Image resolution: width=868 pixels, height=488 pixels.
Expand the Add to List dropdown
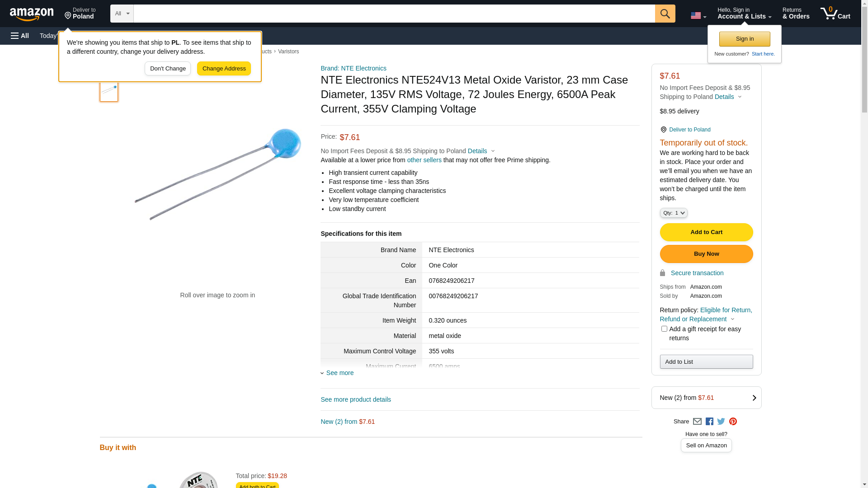coord(706,362)
